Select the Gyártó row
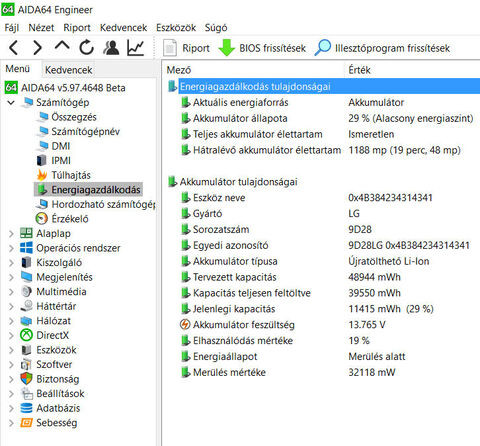The height and width of the screenshot is (446, 480). point(207,213)
